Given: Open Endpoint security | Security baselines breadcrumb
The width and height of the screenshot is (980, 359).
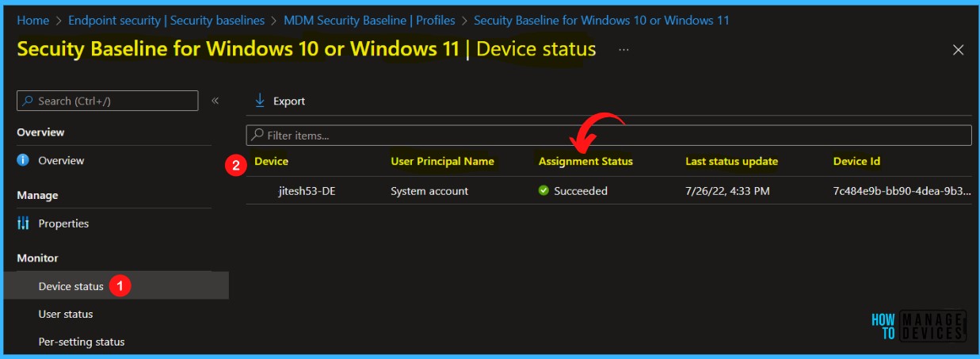Looking at the screenshot, I should pyautogui.click(x=166, y=20).
